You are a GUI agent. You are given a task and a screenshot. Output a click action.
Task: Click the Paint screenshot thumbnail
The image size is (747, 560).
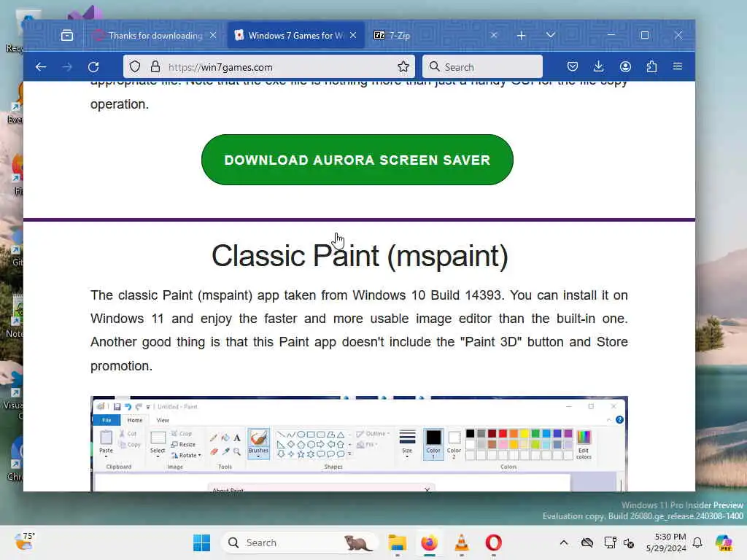click(359, 443)
